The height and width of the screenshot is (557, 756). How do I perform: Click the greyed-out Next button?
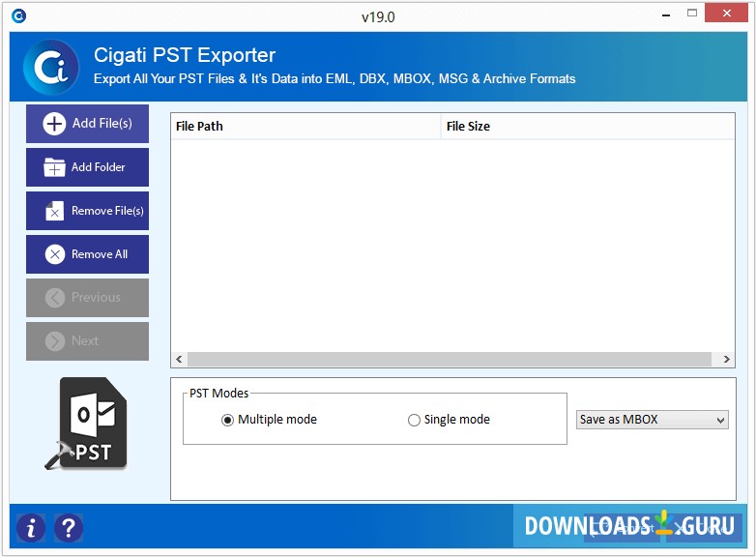pos(87,341)
